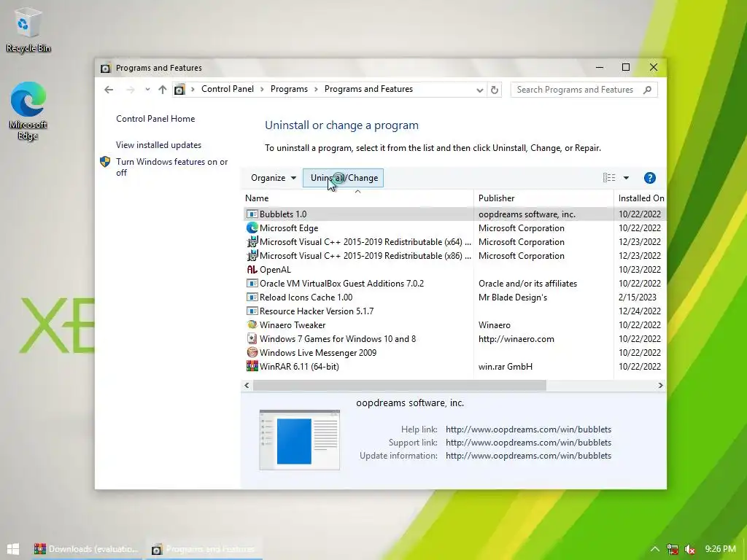Click the Bubblets preview thumbnail in details pane
747x560 pixels.
pyautogui.click(x=300, y=440)
